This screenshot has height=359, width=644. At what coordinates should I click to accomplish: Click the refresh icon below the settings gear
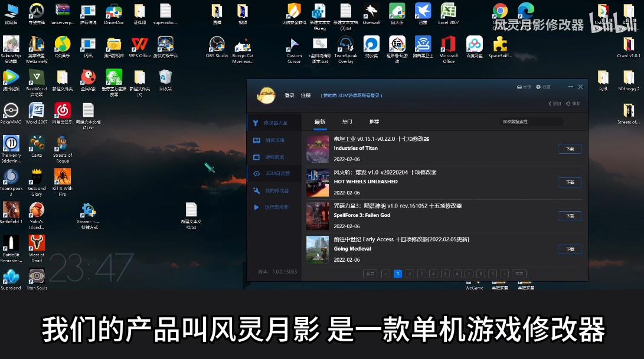point(568,104)
